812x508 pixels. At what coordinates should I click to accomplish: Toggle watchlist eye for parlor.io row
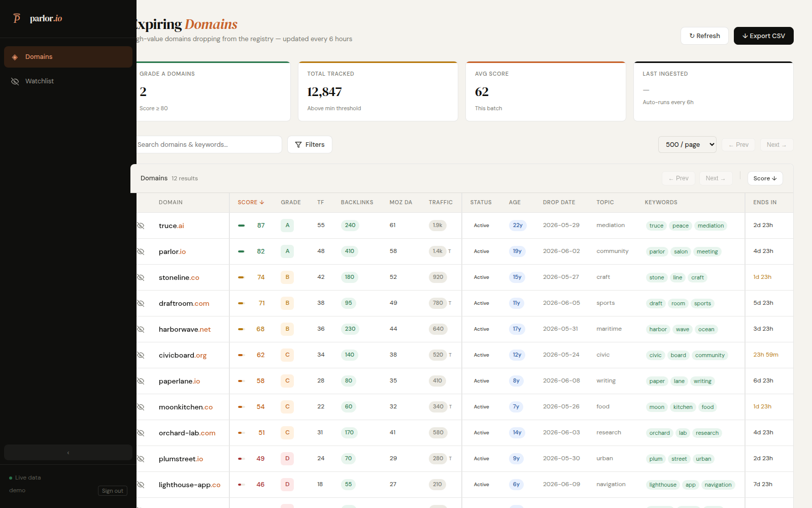[x=141, y=251]
